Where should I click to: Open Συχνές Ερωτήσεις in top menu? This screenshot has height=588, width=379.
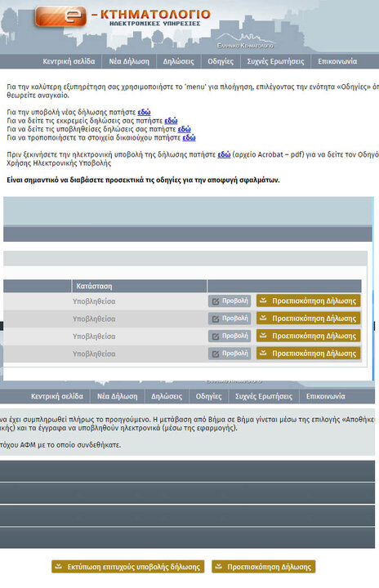click(275, 61)
